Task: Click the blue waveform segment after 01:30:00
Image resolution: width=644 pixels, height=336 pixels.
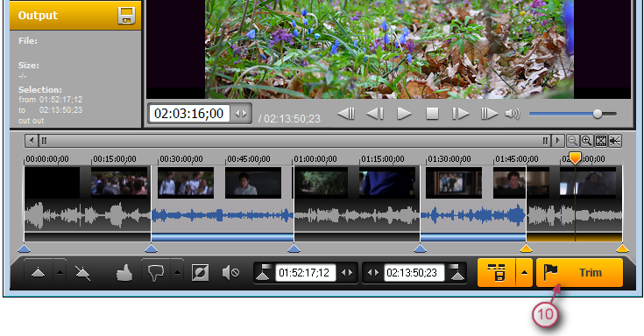Action: (x=473, y=215)
